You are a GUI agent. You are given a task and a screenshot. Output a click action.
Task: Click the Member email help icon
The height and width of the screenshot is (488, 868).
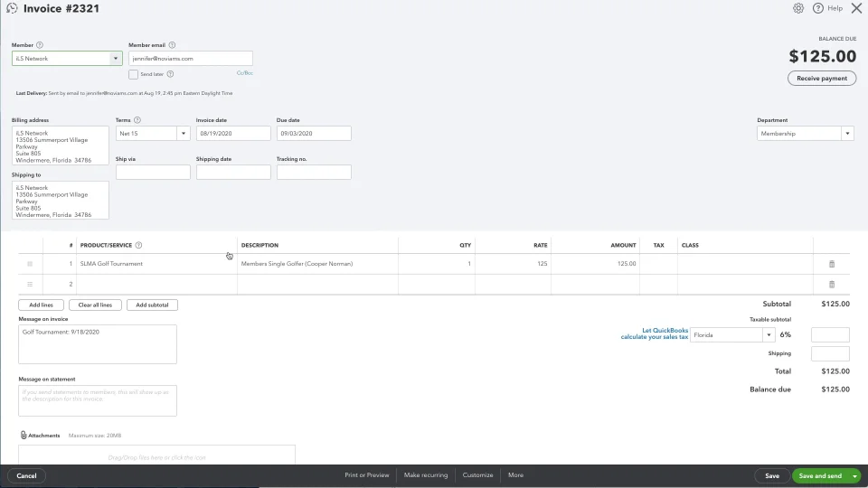point(172,45)
